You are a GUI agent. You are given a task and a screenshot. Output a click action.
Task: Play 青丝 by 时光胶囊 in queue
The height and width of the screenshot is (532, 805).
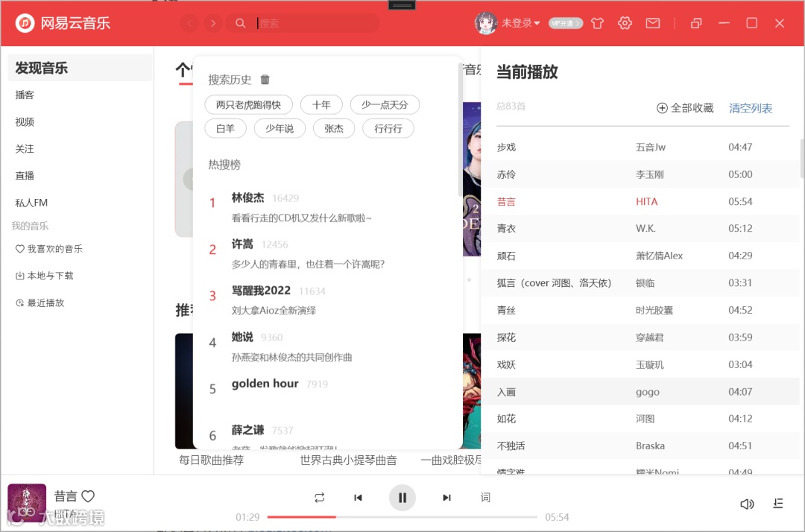[640, 310]
